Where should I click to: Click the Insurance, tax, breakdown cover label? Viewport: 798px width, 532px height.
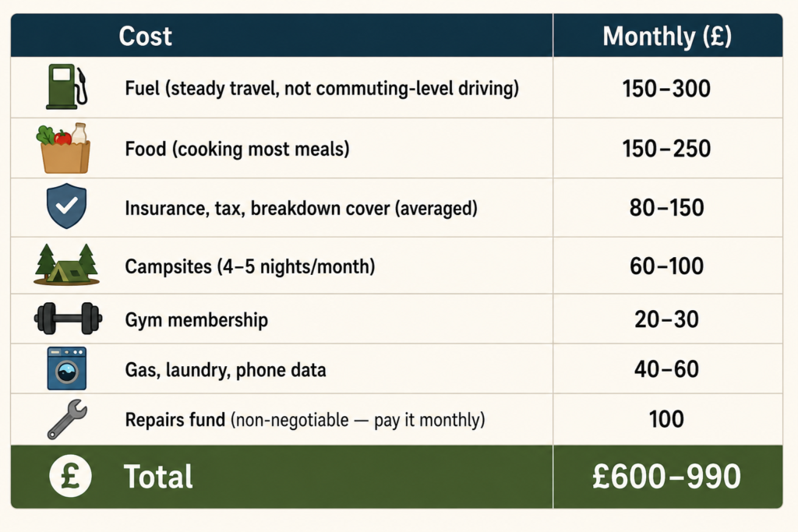point(302,208)
